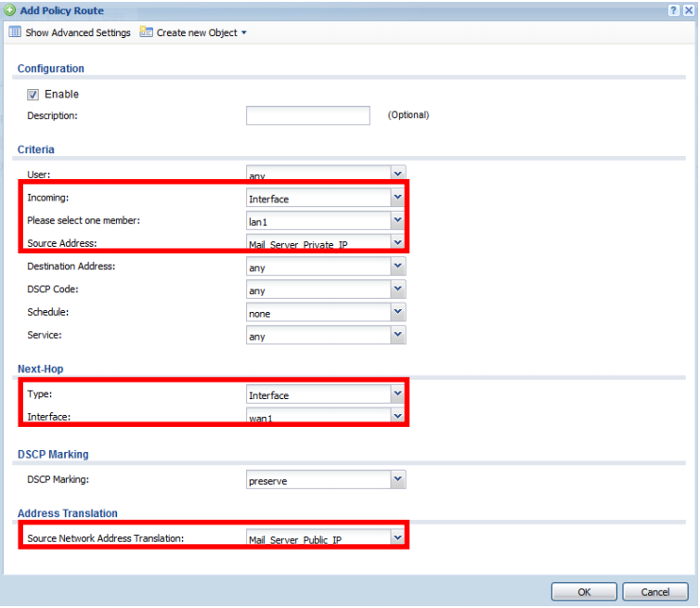
Task: Toggle the Enable checkbox
Action: [x=32, y=95]
